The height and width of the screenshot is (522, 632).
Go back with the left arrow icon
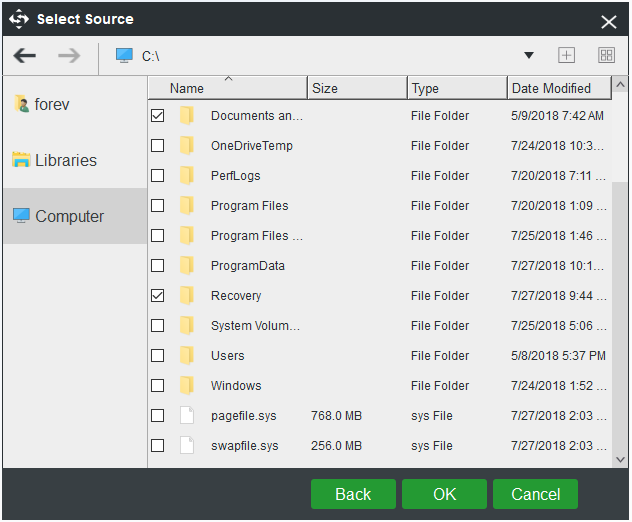pyautogui.click(x=25, y=56)
